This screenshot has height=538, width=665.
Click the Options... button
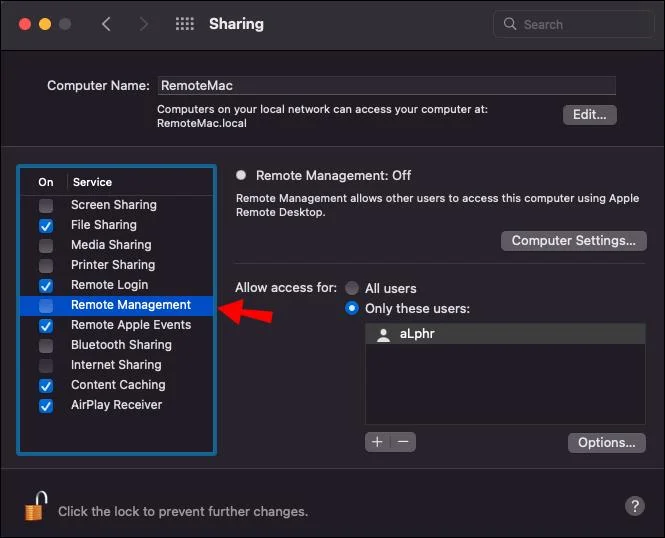(x=606, y=442)
